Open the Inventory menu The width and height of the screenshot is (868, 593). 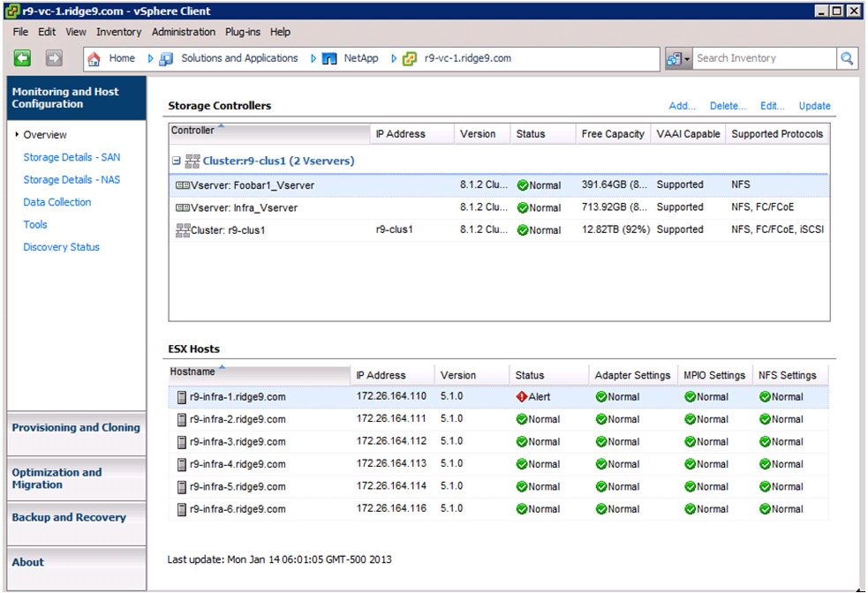click(x=119, y=32)
